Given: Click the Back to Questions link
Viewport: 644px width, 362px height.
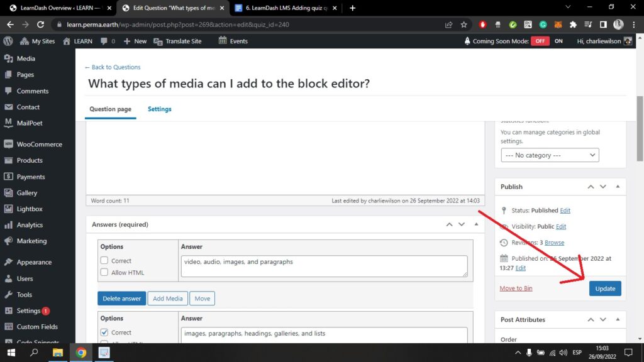Looking at the screenshot, I should pyautogui.click(x=113, y=67).
